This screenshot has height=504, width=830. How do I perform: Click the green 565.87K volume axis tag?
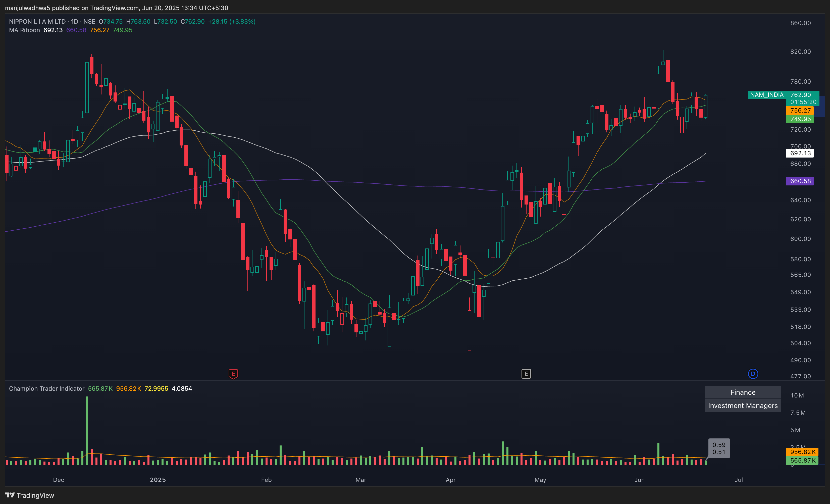802,461
